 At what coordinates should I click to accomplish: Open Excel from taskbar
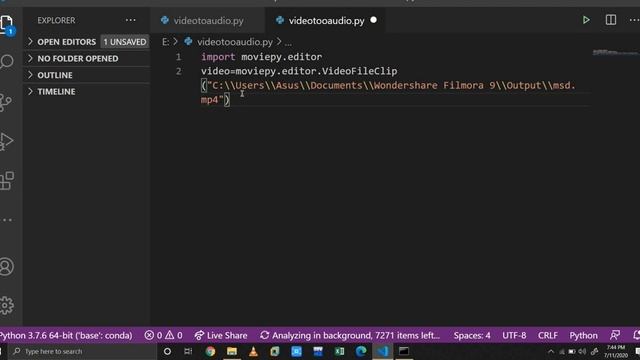click(339, 351)
